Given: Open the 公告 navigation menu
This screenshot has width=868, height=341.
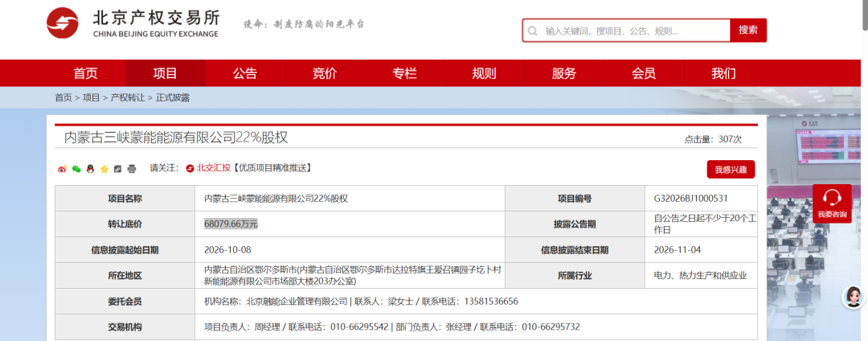Looking at the screenshot, I should tap(244, 73).
